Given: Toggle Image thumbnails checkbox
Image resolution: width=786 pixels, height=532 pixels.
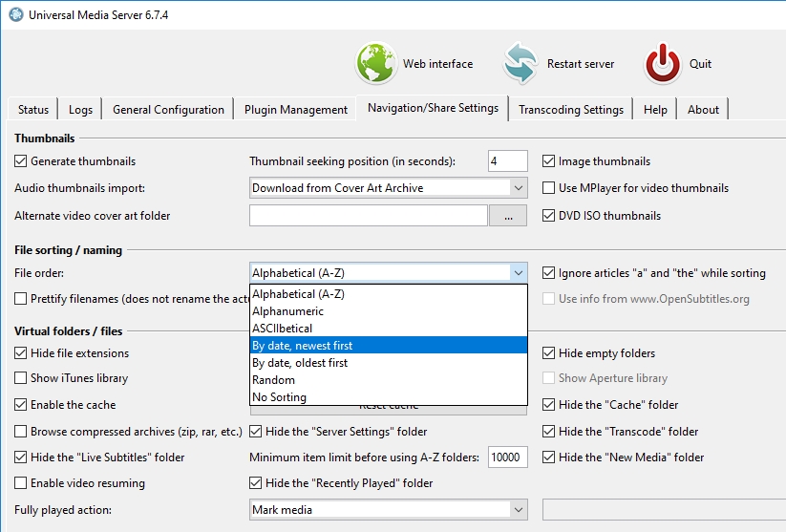Looking at the screenshot, I should [549, 161].
